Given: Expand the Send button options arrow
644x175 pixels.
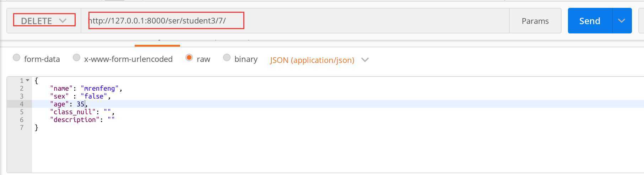Looking at the screenshot, I should [622, 21].
